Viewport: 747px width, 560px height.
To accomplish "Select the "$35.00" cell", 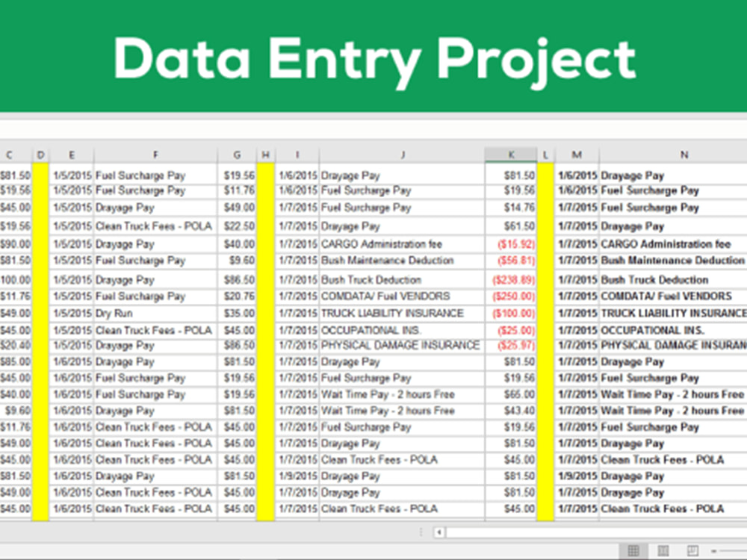I will 237,314.
